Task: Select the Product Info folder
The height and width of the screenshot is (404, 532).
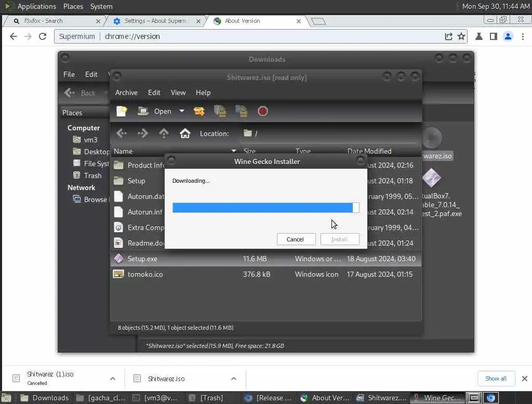Action: (138, 165)
